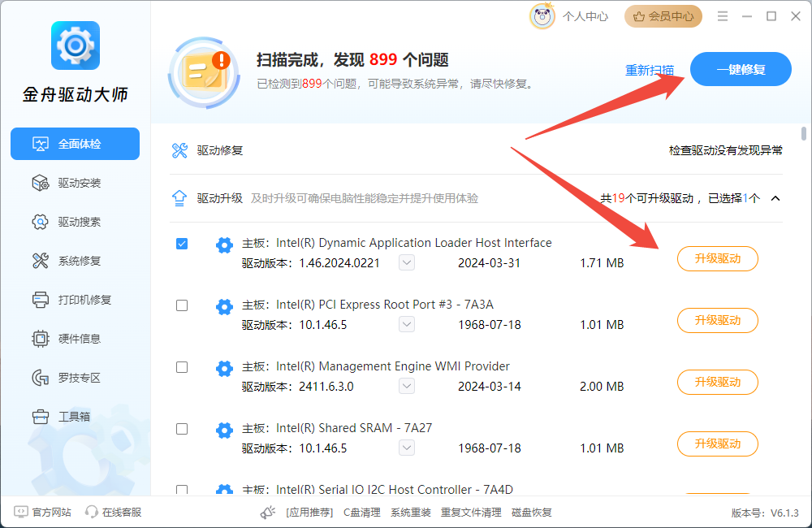Viewport: 812px width, 528px height.
Task: Minimize the window
Action: 747,16
